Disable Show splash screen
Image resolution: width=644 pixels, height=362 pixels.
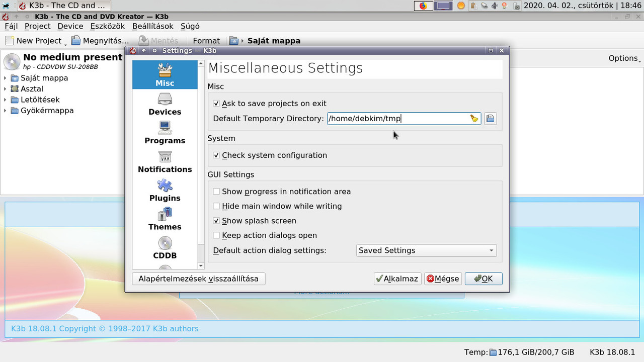point(216,221)
